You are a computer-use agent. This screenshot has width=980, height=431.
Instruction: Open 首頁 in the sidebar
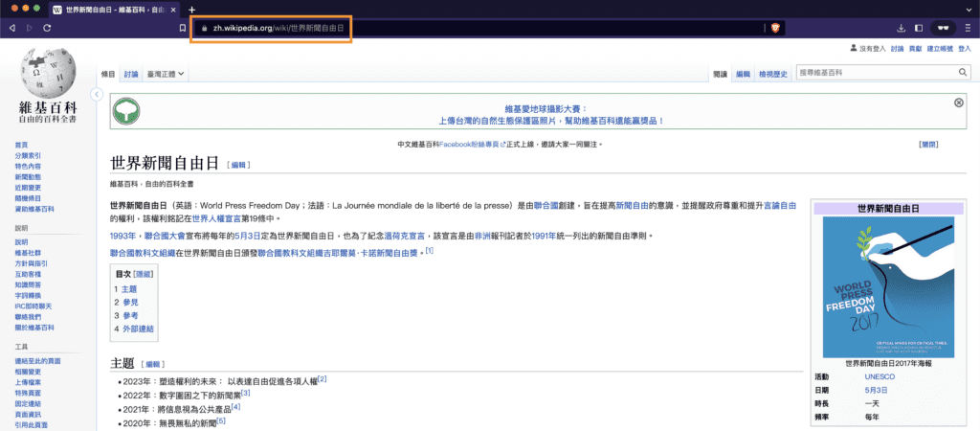21,145
